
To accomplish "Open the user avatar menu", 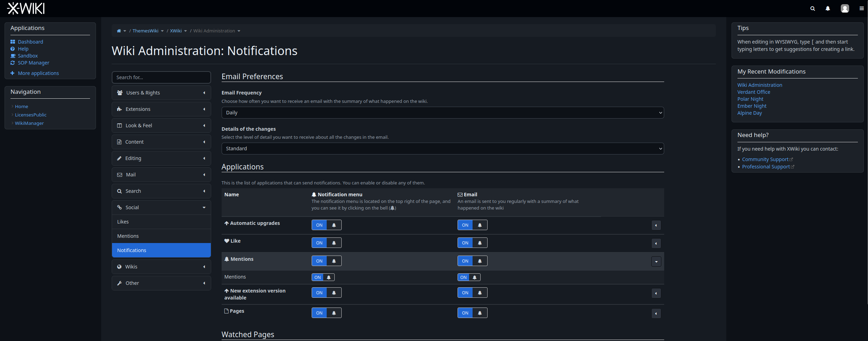I will coord(845,8).
